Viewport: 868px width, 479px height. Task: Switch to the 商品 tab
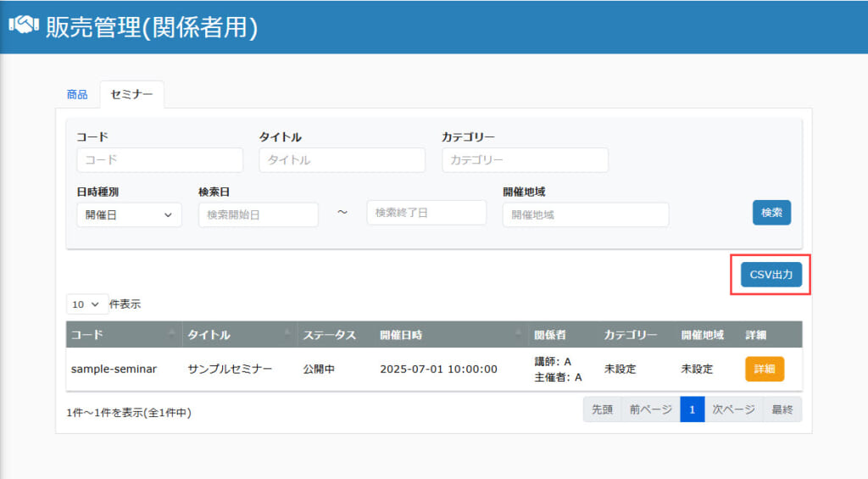[x=77, y=95]
